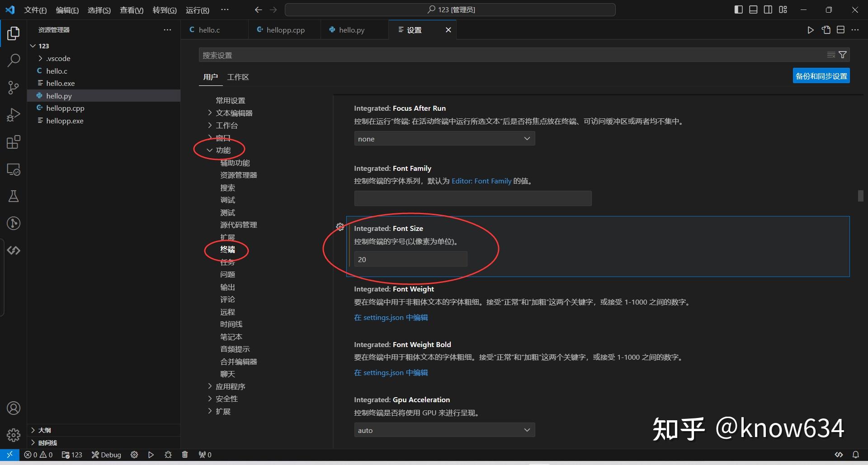This screenshot has width=868, height=465.
Task: Open the Focus After Run dropdown set to none
Action: [444, 138]
